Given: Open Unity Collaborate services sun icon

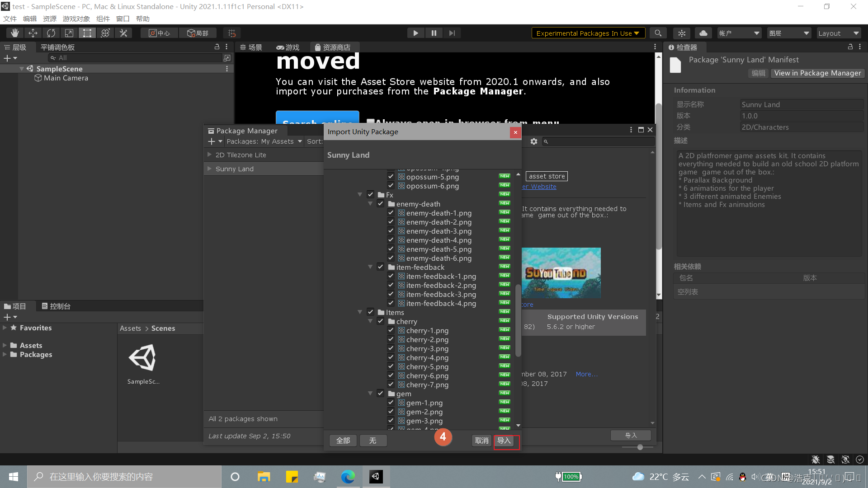Looking at the screenshot, I should 682,33.
